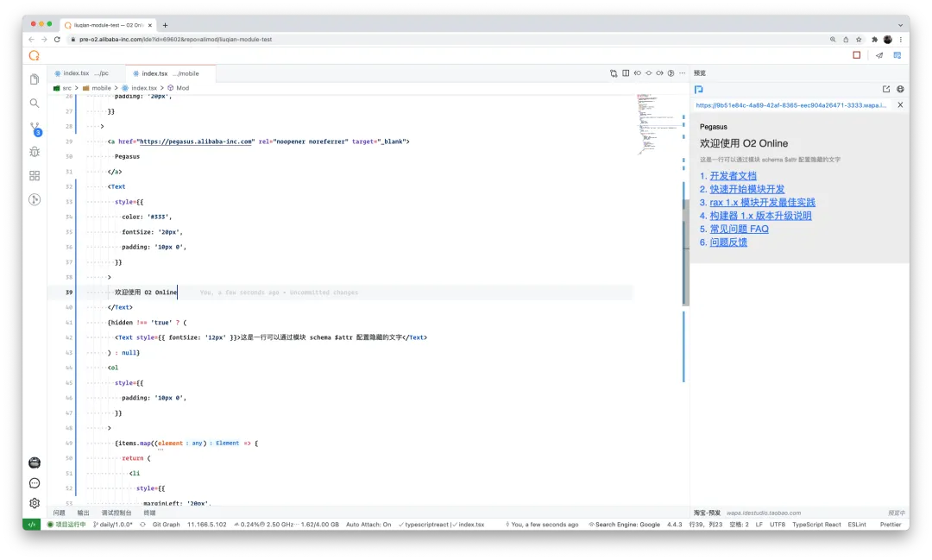The image size is (932, 560).
Task: Open the preview in external browser icon
Action: click(885, 88)
